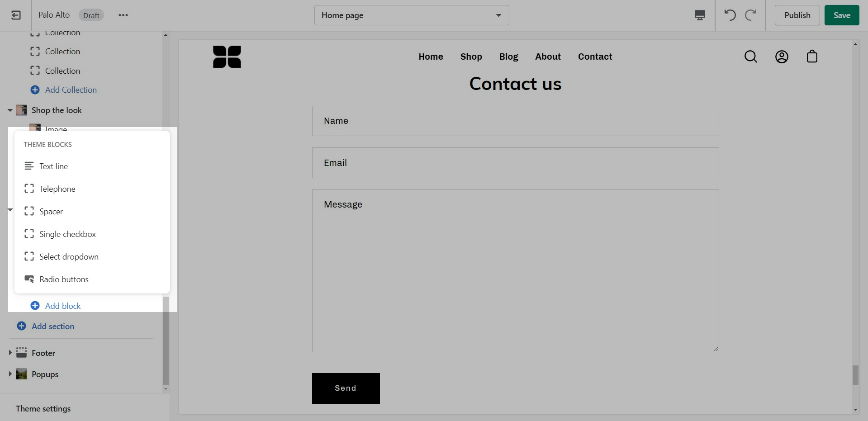Click the store logo in header

click(227, 57)
